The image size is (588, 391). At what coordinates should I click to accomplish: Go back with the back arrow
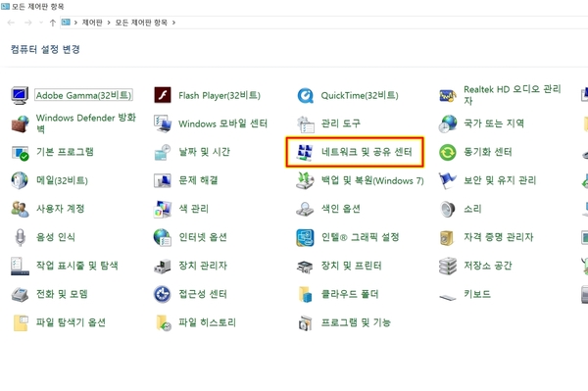click(x=11, y=23)
